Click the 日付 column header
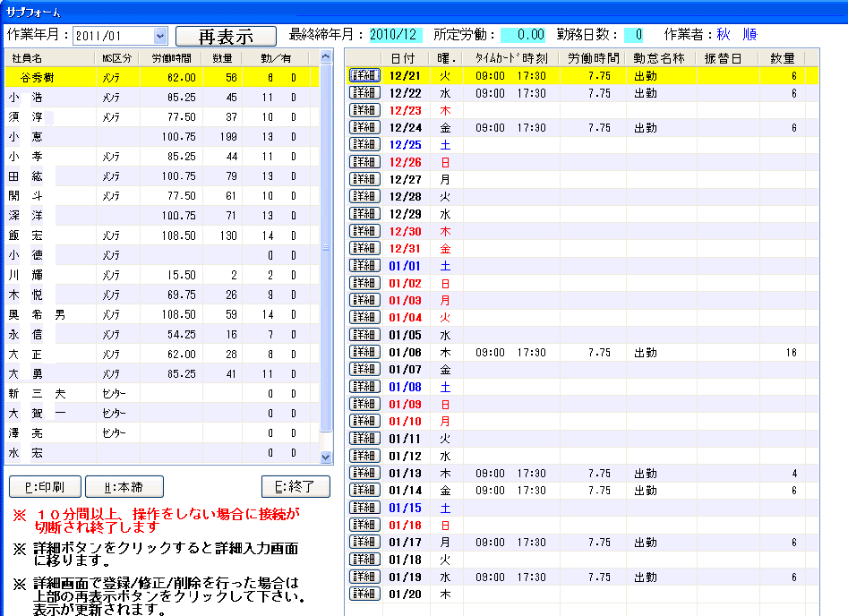Screen dimensions: 848x616 [407, 58]
